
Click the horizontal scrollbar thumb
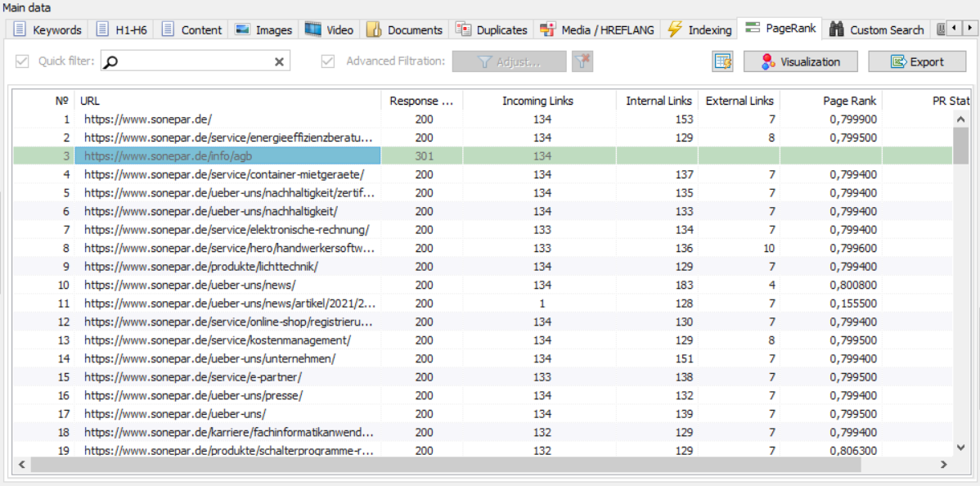point(446,464)
